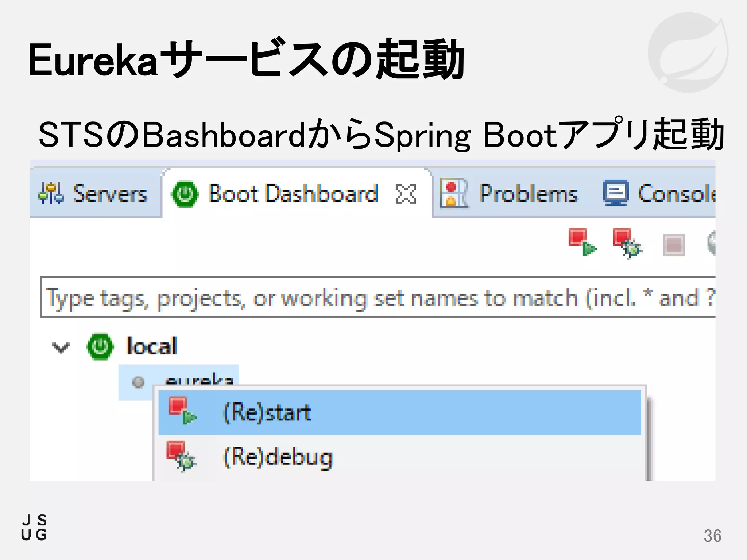This screenshot has width=747, height=560.
Task: Close the Boot Dashboard view
Action: coord(406,194)
